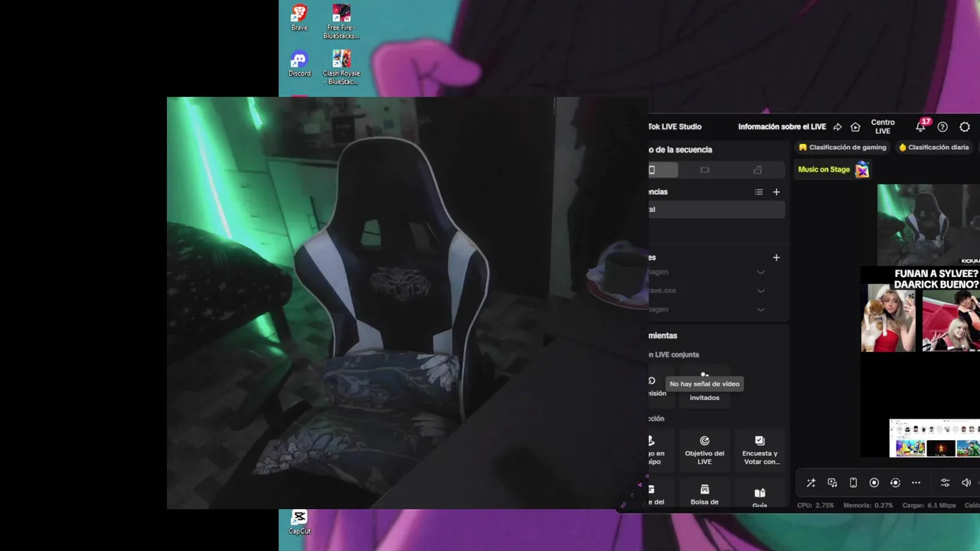The height and width of the screenshot is (551, 980).
Task: Toggle visibility of the Brave.exe source
Action: click(x=761, y=291)
